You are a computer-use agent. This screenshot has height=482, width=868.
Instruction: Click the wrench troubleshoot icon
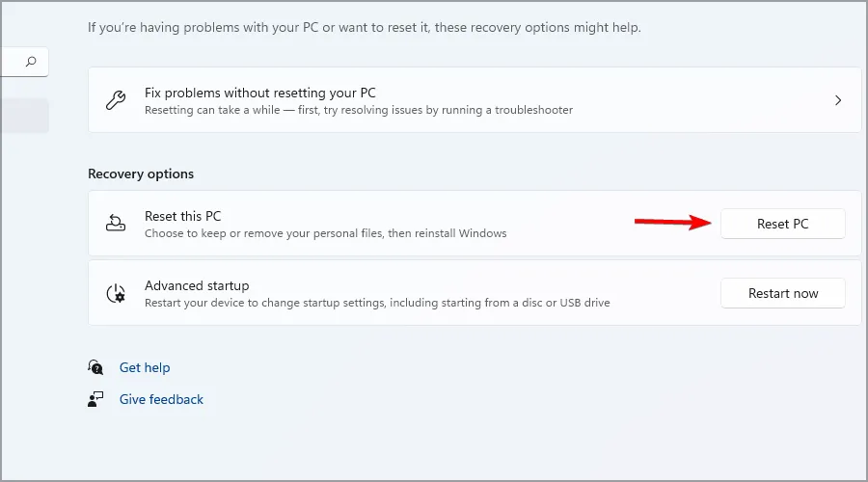115,100
